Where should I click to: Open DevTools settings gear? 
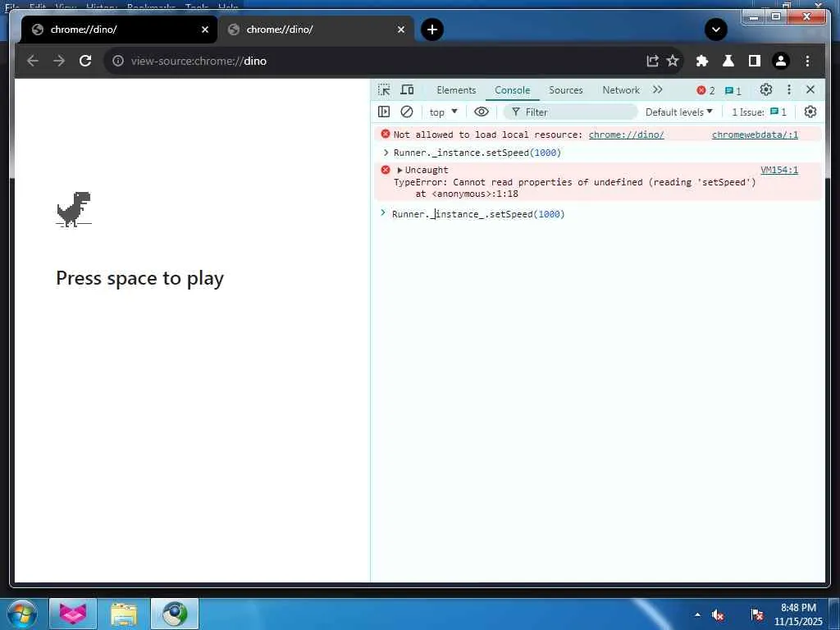pos(766,89)
